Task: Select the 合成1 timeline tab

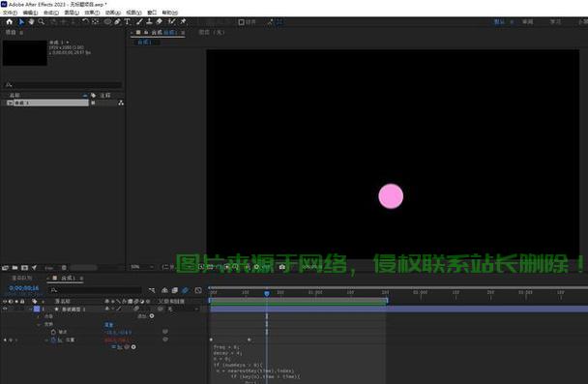Action: pos(69,279)
